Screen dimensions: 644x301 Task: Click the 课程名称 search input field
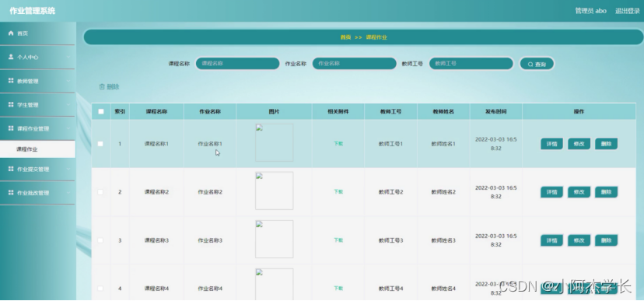click(x=237, y=64)
